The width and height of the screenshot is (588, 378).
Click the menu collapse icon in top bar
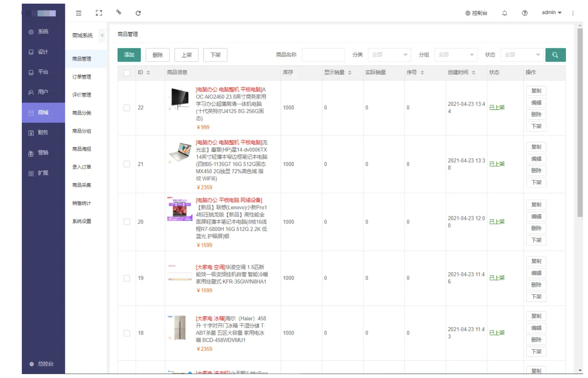[x=79, y=13]
